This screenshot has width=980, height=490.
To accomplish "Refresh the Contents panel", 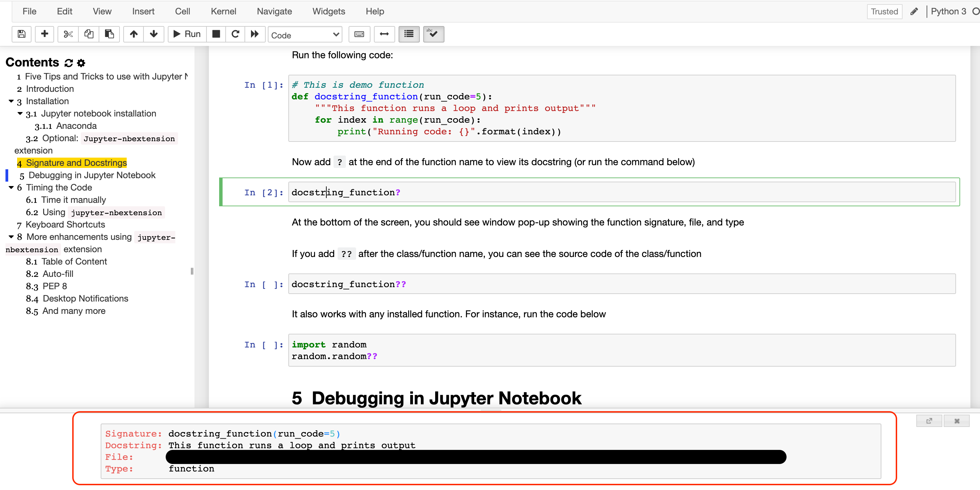I will pyautogui.click(x=68, y=62).
